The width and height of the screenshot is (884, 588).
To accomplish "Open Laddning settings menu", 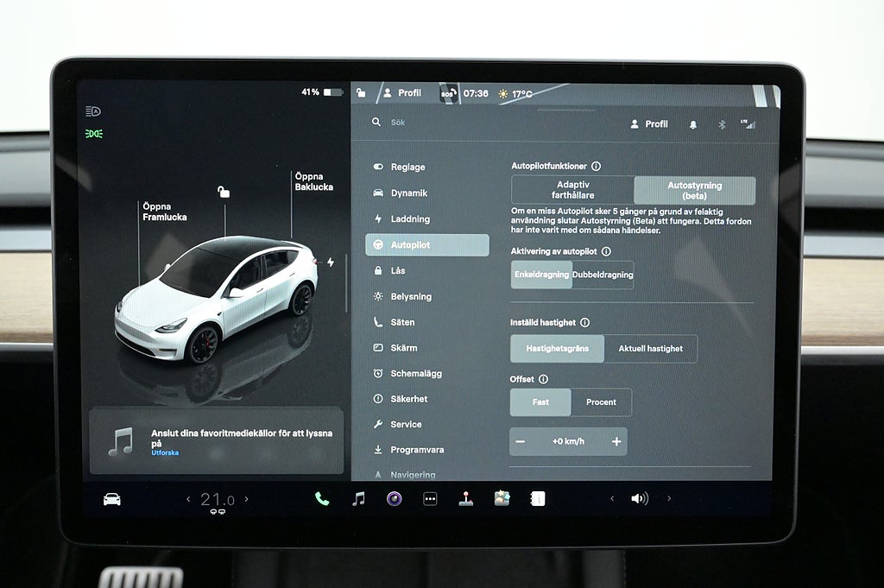I will point(409,219).
